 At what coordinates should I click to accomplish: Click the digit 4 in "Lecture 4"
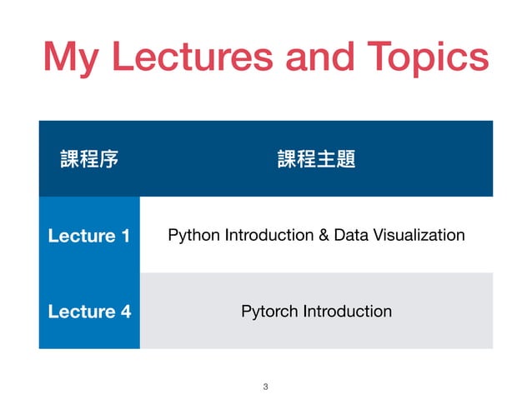coord(126,312)
